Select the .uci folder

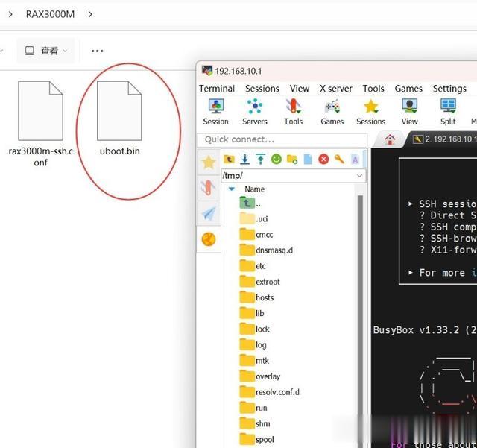click(253, 219)
